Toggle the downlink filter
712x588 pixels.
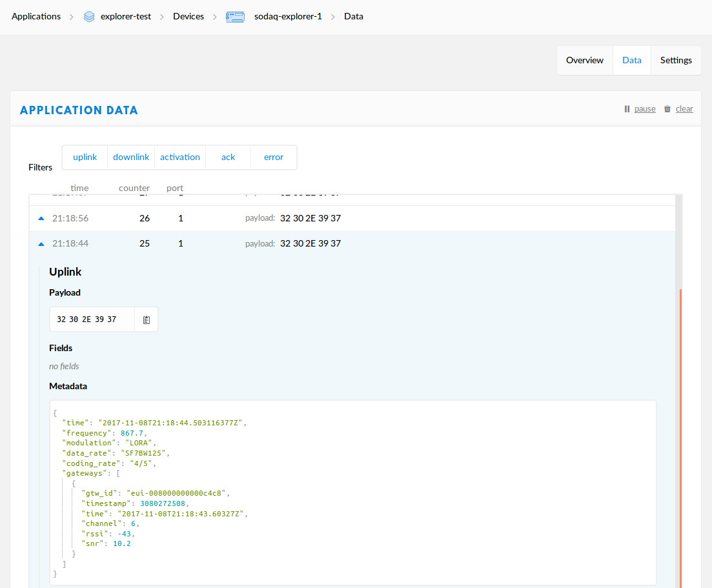click(131, 157)
